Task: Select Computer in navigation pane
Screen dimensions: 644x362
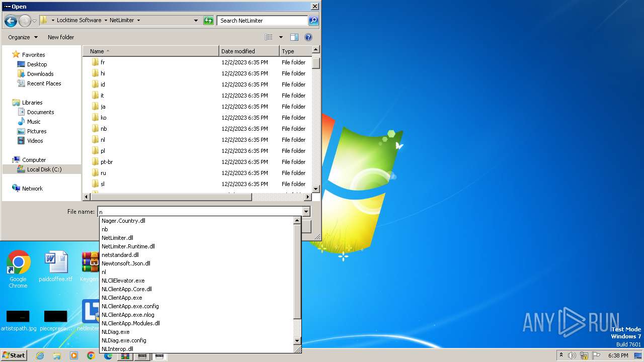Action: [x=34, y=160]
